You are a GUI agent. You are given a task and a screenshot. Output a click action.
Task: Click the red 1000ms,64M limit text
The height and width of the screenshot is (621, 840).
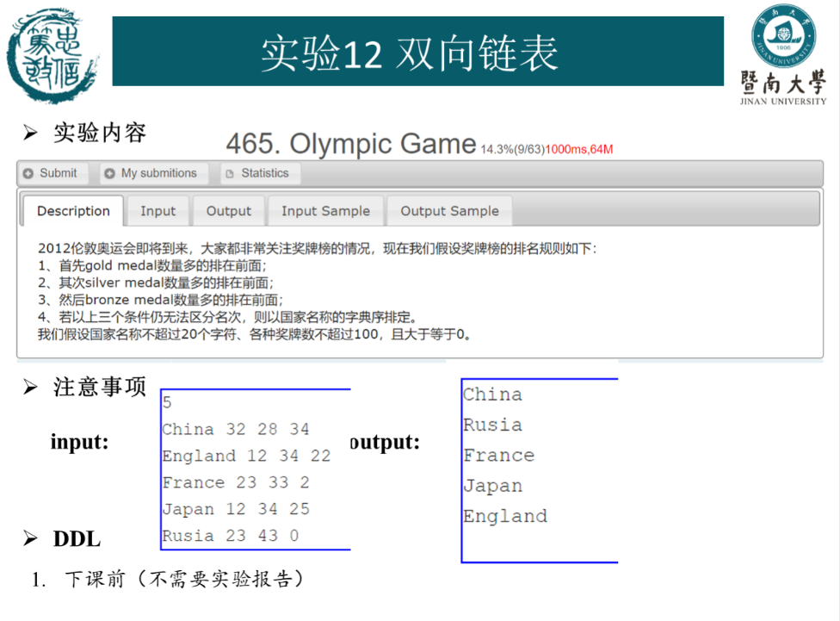coord(579,149)
